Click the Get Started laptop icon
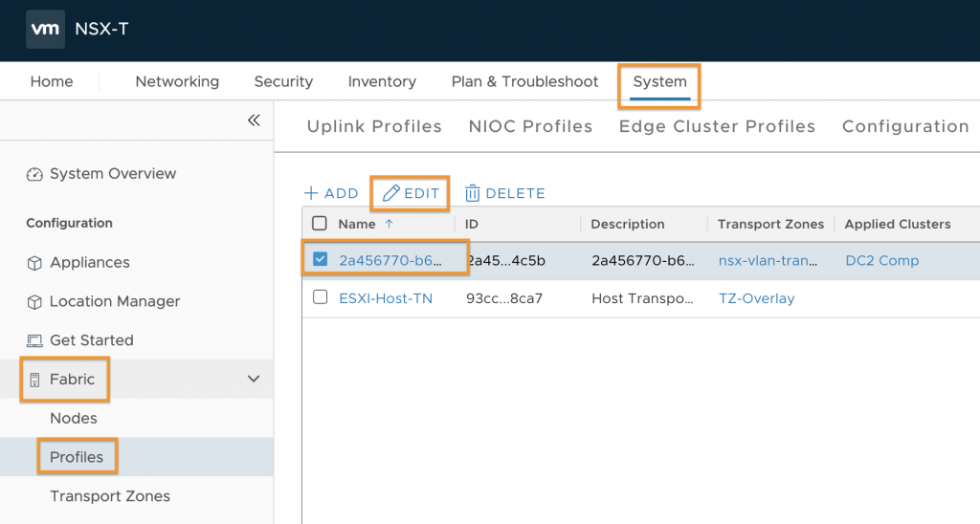 coord(34,340)
